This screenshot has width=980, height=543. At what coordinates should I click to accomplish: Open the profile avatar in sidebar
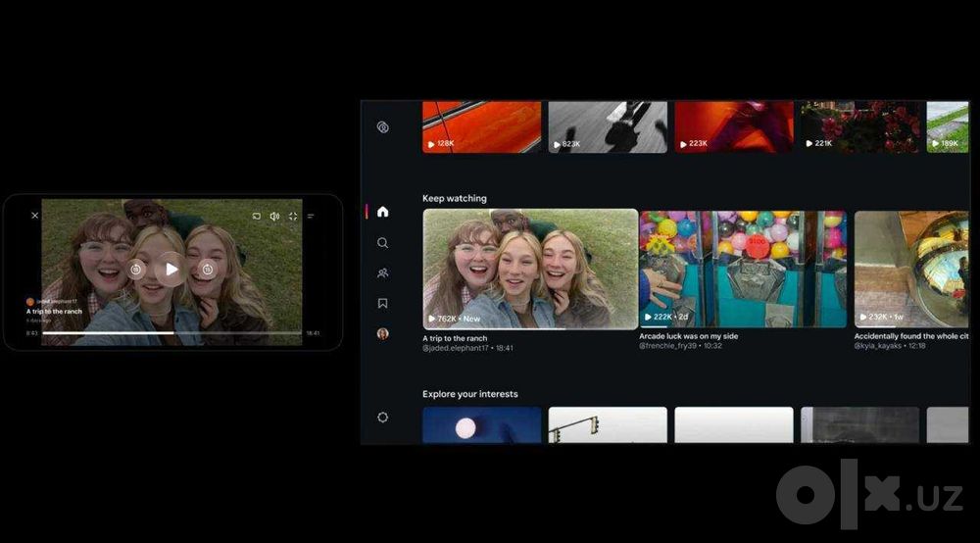point(383,333)
